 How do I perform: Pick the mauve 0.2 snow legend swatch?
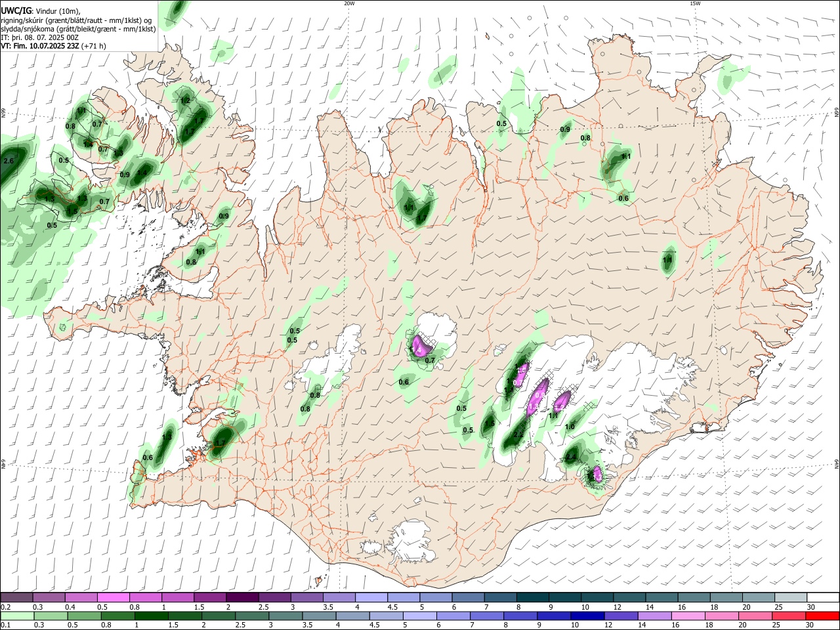point(16,597)
